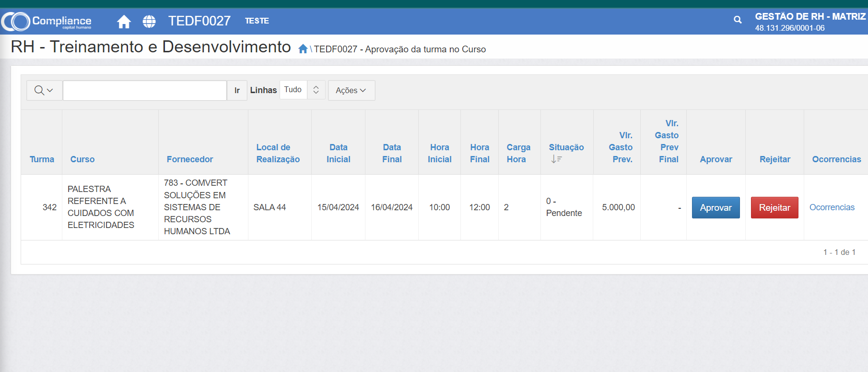
Task: Click the search magnifier icon in top bar
Action: point(738,20)
